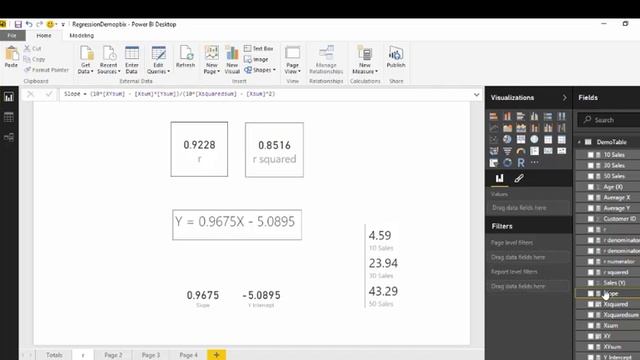Open the Page 4 report tab

pos(188,355)
